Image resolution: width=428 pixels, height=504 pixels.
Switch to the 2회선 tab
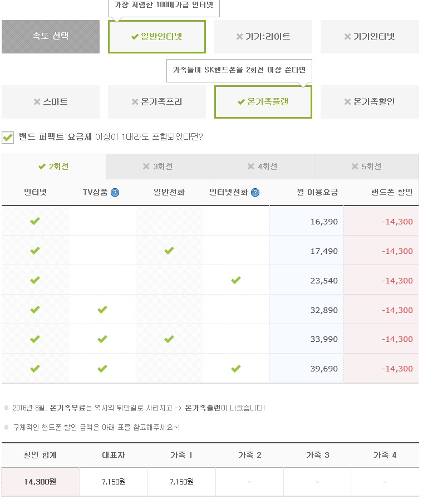[x=53, y=167]
